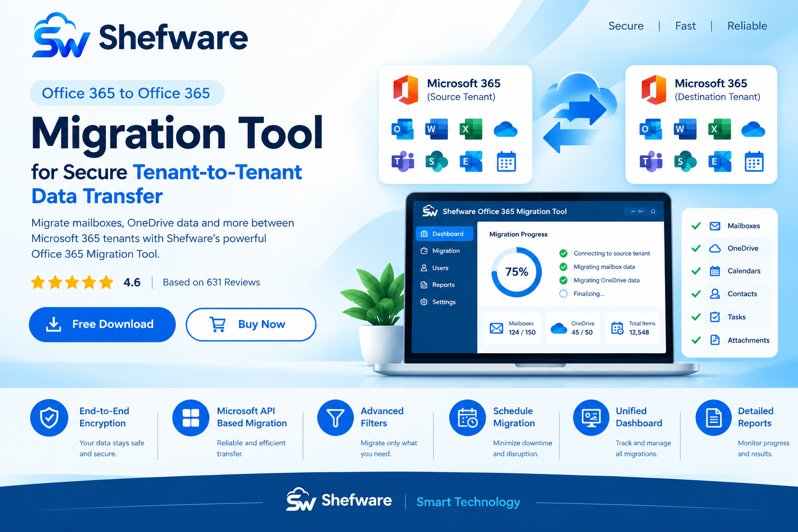Viewport: 798px width, 532px height.
Task: Click the Outlook icon in Source Tenant card
Action: (403, 129)
